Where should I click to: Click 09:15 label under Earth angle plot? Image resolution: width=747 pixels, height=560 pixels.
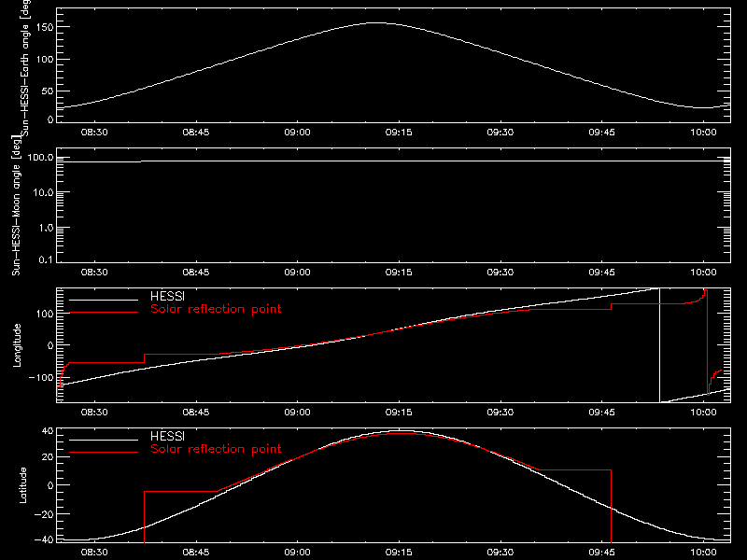pyautogui.click(x=399, y=132)
